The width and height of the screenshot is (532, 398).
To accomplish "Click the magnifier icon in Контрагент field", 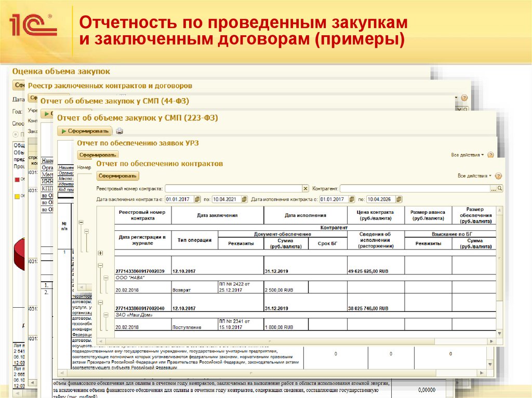I will (x=501, y=187).
